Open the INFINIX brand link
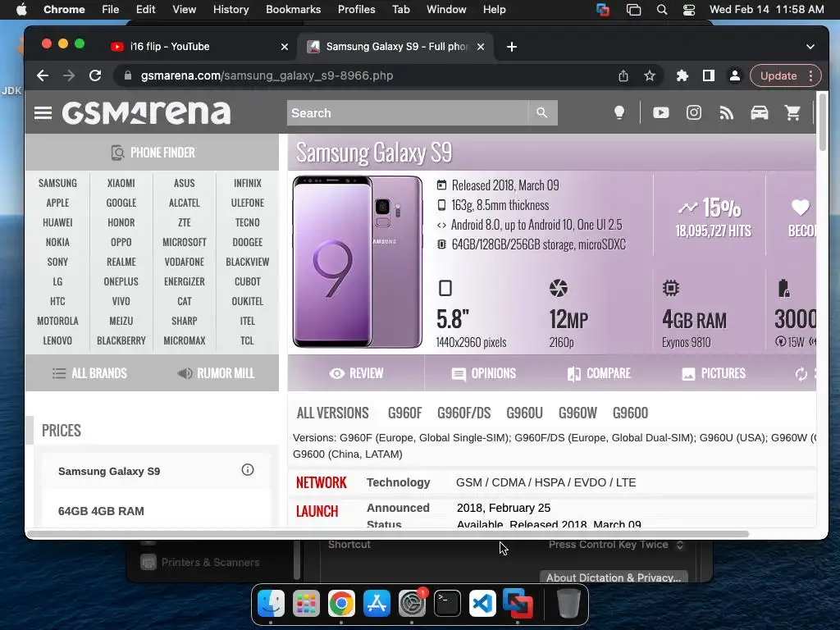The width and height of the screenshot is (840, 630). pos(248,183)
